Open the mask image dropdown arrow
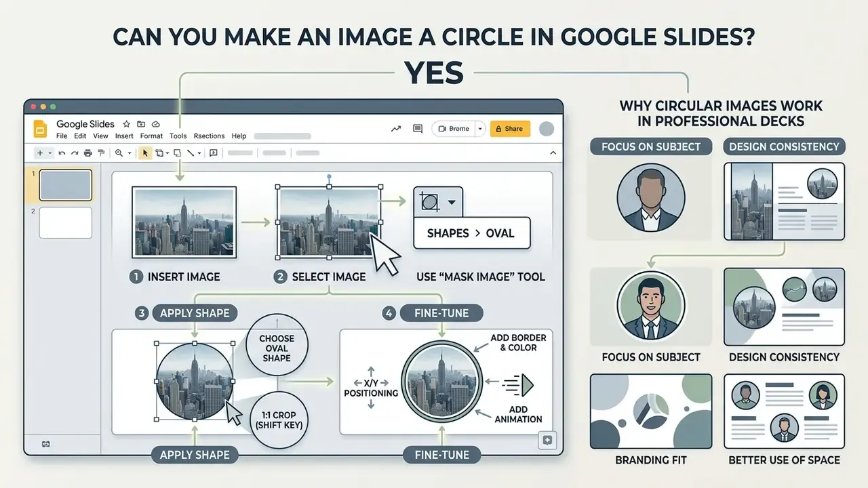This screenshot has width=868, height=488. click(452, 203)
